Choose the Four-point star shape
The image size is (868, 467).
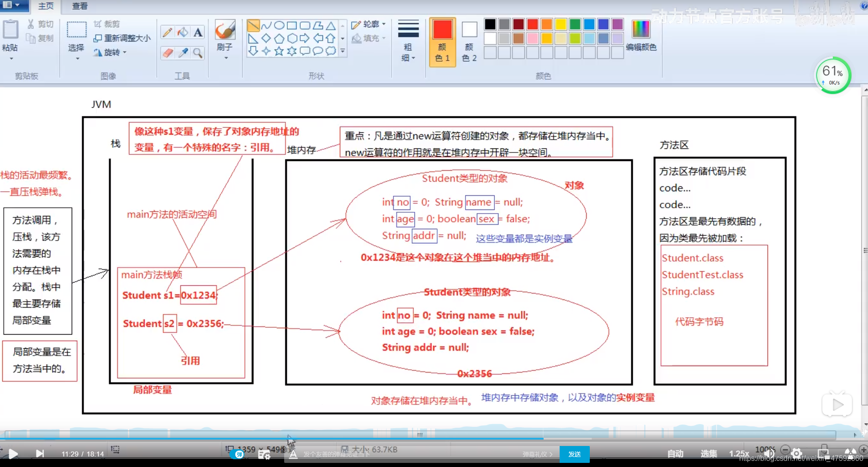266,51
